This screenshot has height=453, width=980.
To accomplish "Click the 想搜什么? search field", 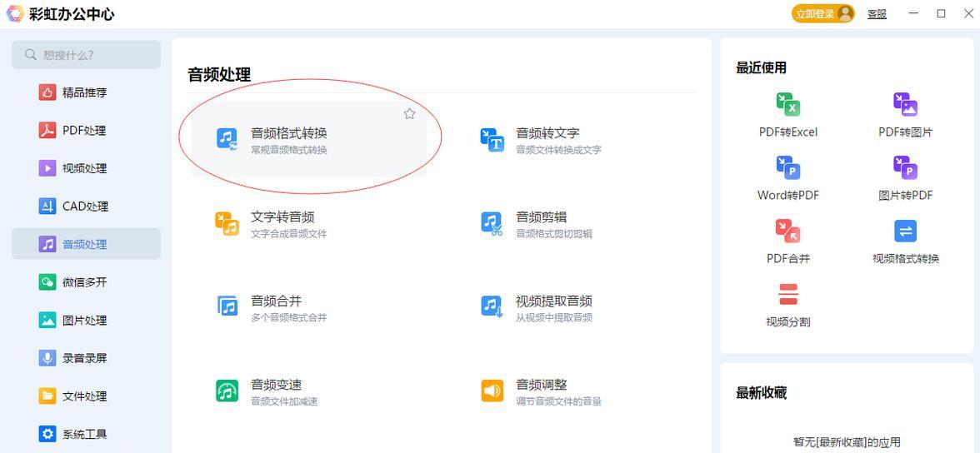I will tap(87, 55).
